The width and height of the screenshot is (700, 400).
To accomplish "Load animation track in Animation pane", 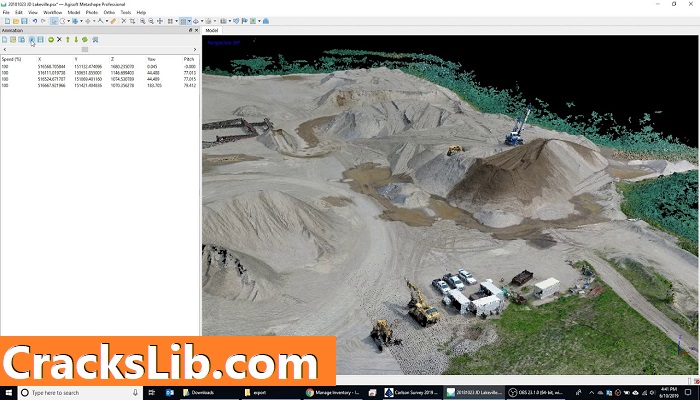I will (x=13, y=40).
